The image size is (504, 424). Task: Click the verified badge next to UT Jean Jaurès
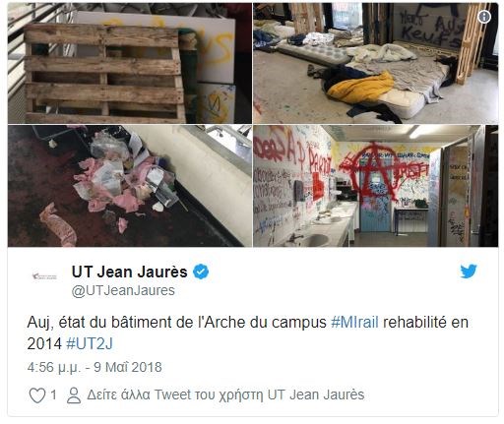pos(201,272)
